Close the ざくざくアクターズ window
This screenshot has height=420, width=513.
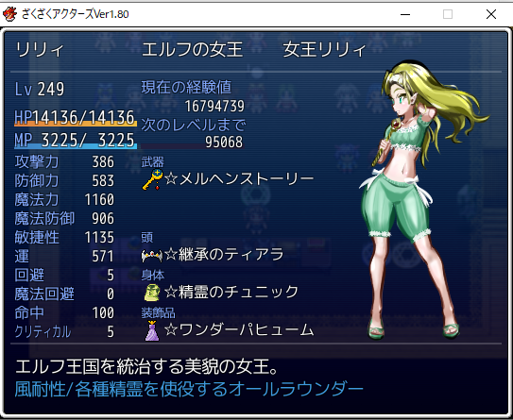click(x=491, y=14)
